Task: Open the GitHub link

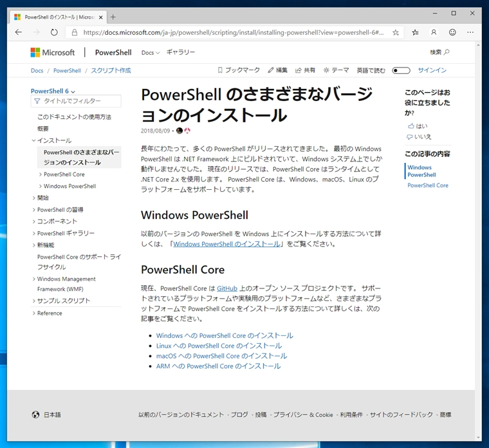Action: pos(227,288)
